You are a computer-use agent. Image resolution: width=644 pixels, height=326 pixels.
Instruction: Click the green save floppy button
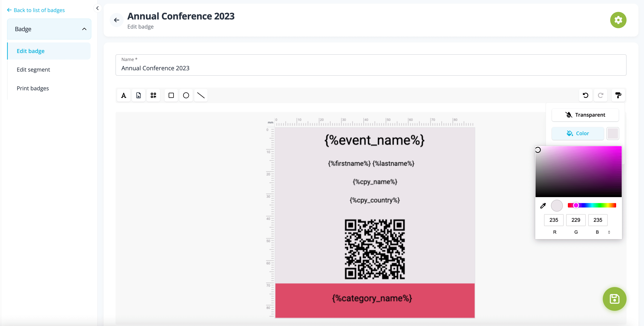[x=614, y=299]
